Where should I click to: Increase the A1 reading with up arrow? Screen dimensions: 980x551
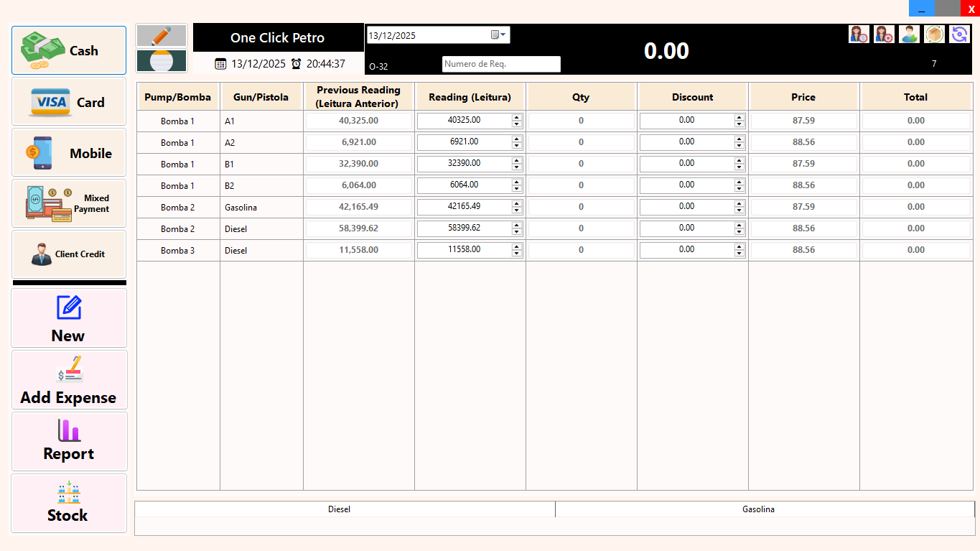tap(516, 117)
